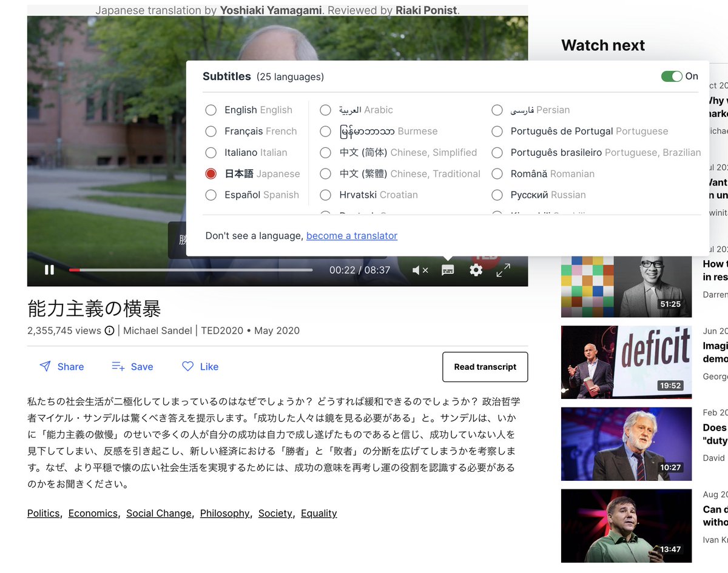Screen dimensions: 728x573
Task: Click the Read transcript button
Action: (485, 367)
